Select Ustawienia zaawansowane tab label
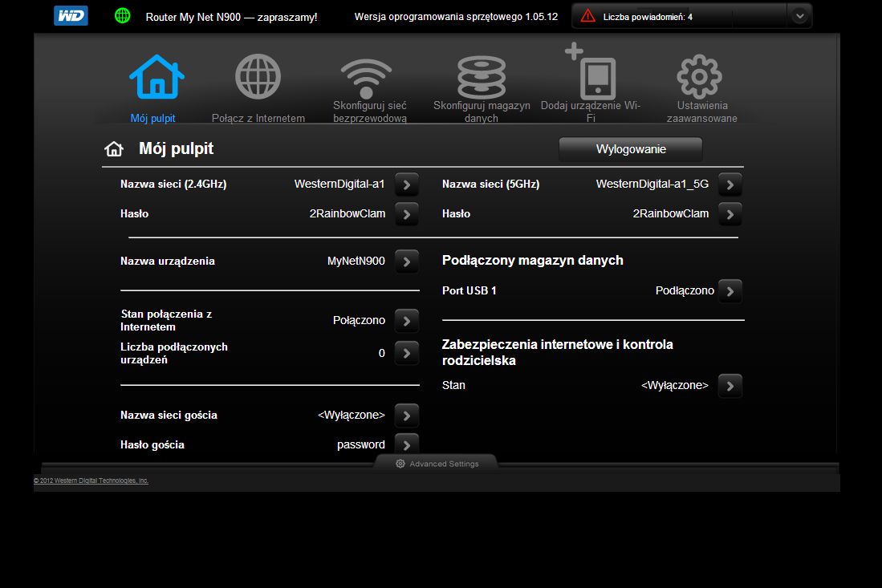 coord(702,112)
